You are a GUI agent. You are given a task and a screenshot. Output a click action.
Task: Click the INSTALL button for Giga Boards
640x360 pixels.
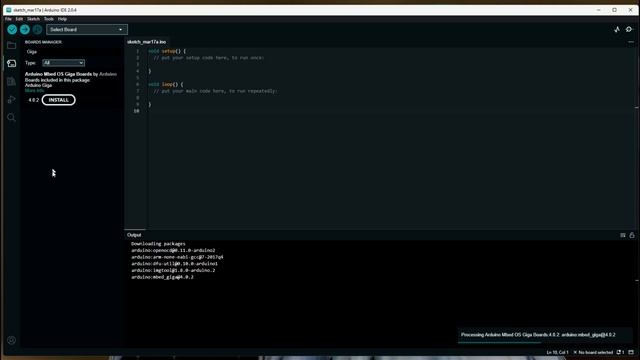58,100
